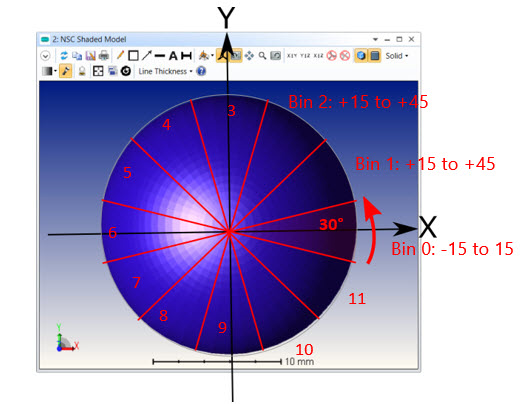Toggle the highlighted blue cube shaded button
The height and width of the screenshot is (404, 520).
pyautogui.click(x=361, y=56)
